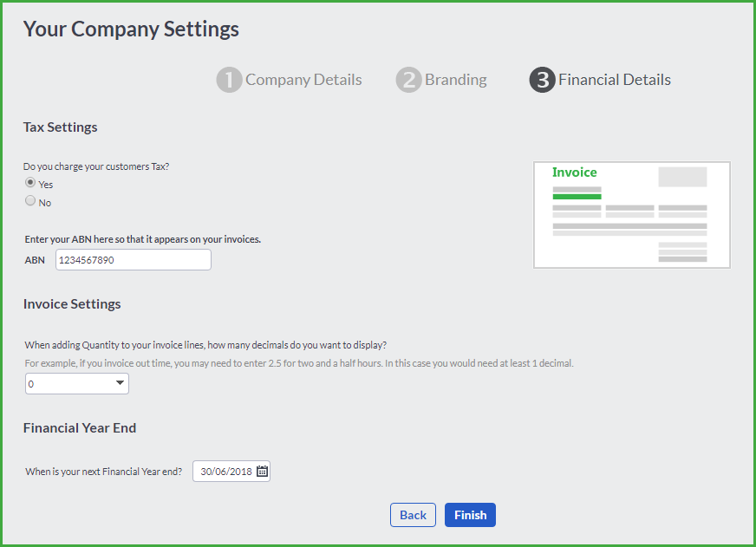The height and width of the screenshot is (547, 756).
Task: Click the Yes radio label text
Action: [46, 185]
